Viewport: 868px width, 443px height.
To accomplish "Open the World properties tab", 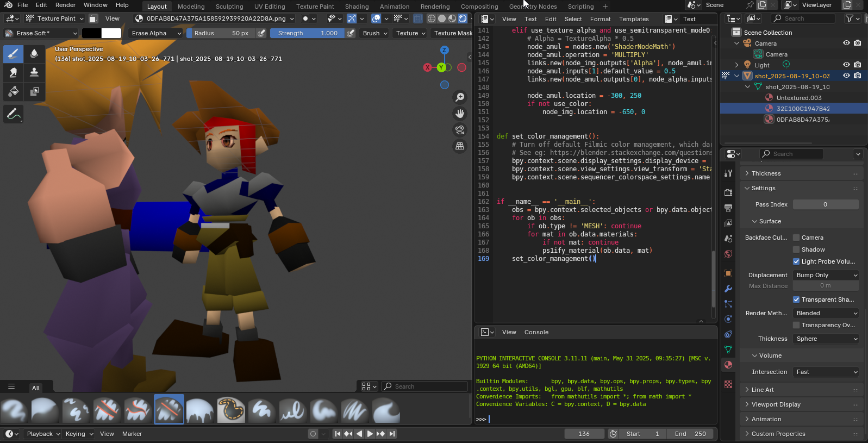I will 728,254.
